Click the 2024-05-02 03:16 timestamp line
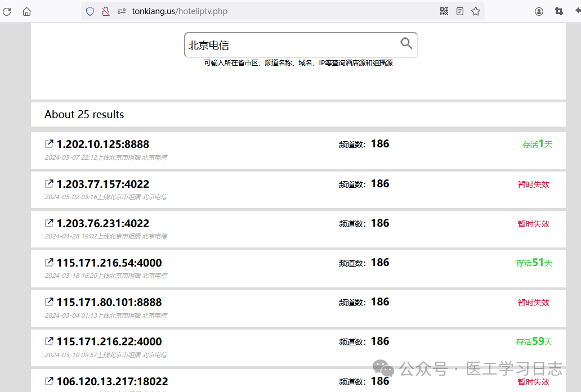 coord(106,197)
